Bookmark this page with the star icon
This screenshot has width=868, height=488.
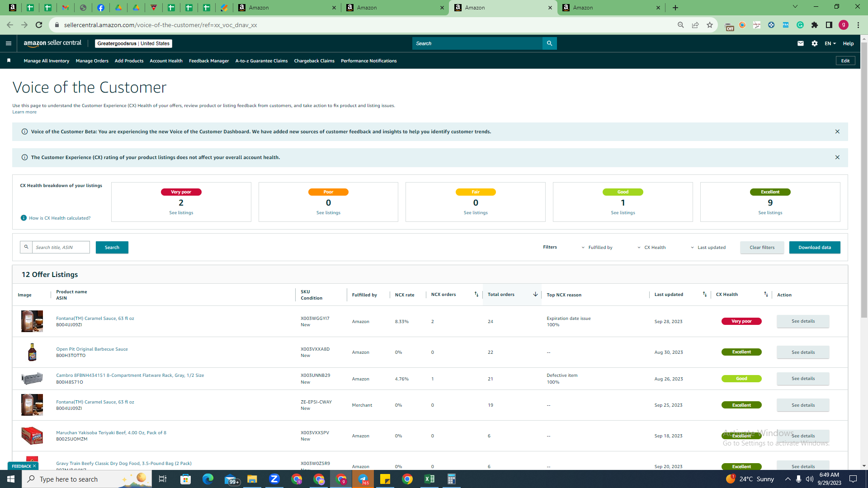tap(709, 25)
